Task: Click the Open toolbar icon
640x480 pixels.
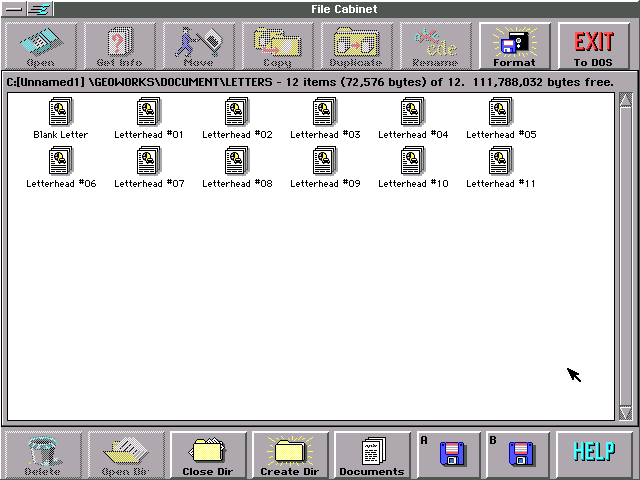Action: tap(41, 46)
